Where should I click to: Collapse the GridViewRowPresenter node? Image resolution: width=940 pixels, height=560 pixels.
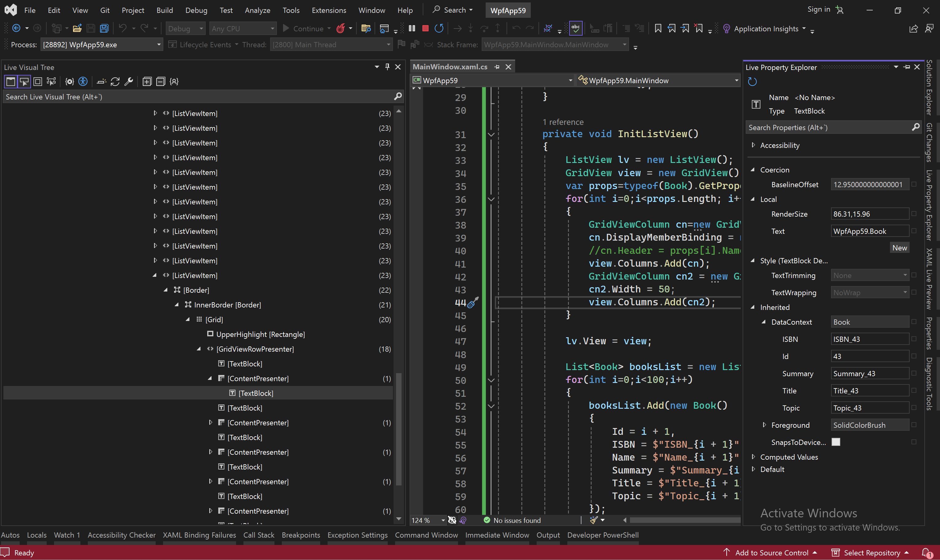(199, 349)
